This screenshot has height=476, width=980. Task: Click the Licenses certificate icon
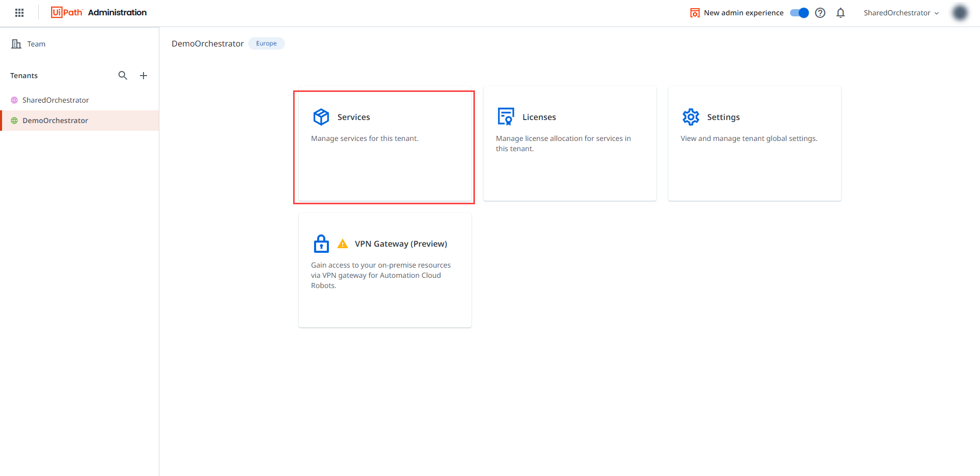tap(506, 116)
